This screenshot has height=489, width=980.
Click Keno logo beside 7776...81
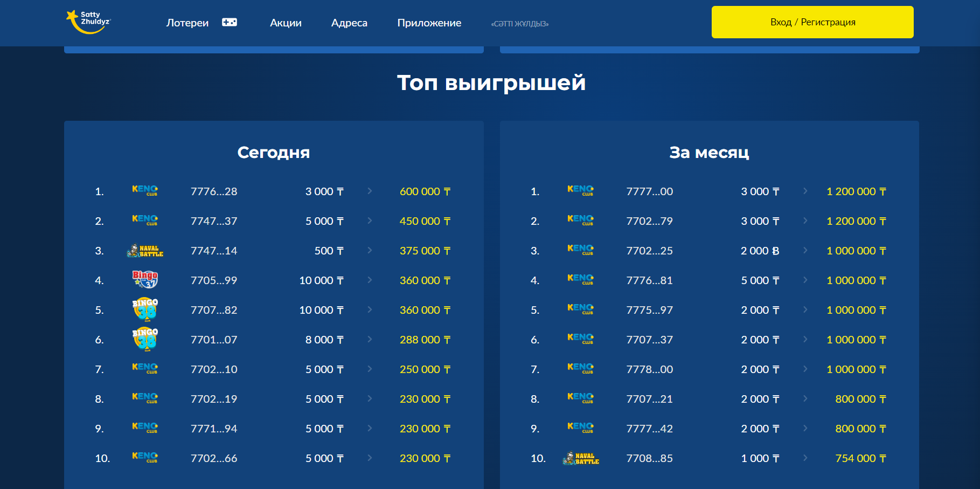point(580,279)
